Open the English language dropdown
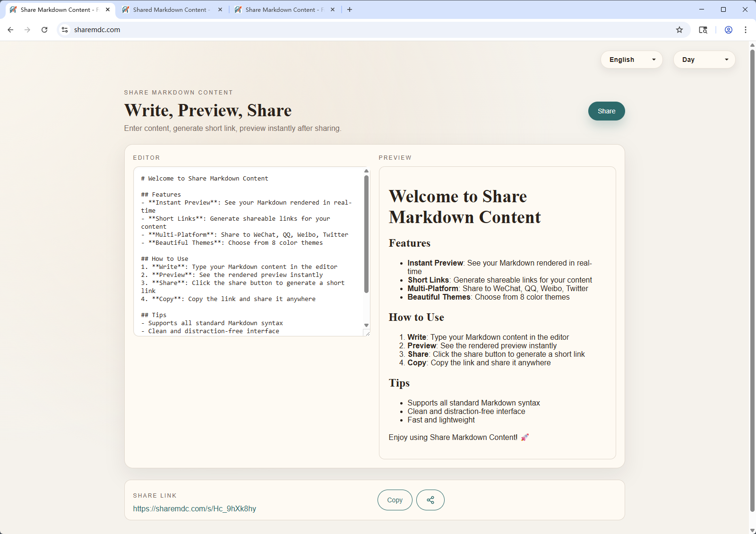The height and width of the screenshot is (534, 756). pyautogui.click(x=631, y=60)
